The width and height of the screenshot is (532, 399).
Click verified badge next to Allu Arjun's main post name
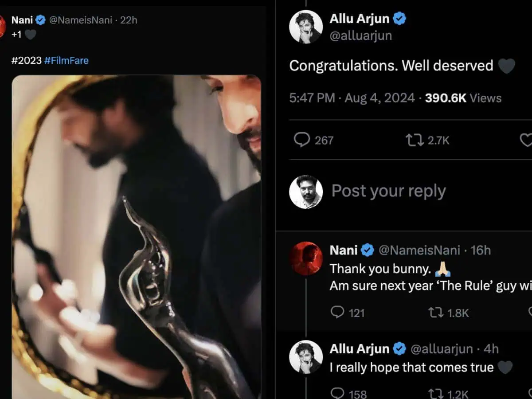point(400,19)
